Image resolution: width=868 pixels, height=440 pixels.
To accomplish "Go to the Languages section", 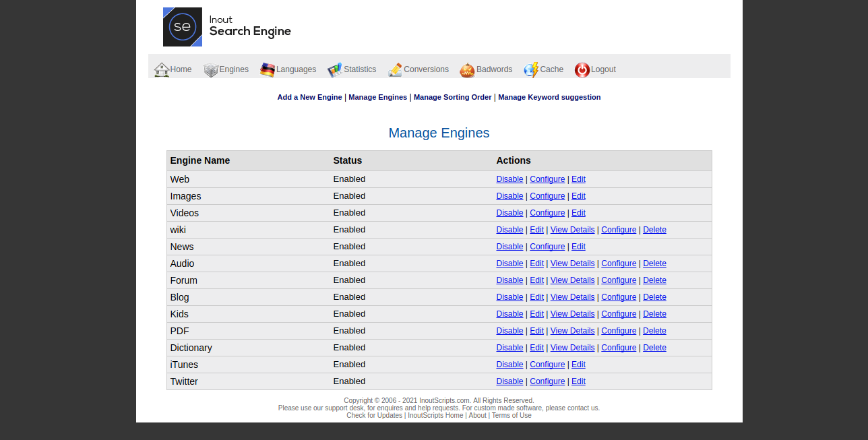I will pos(296,69).
